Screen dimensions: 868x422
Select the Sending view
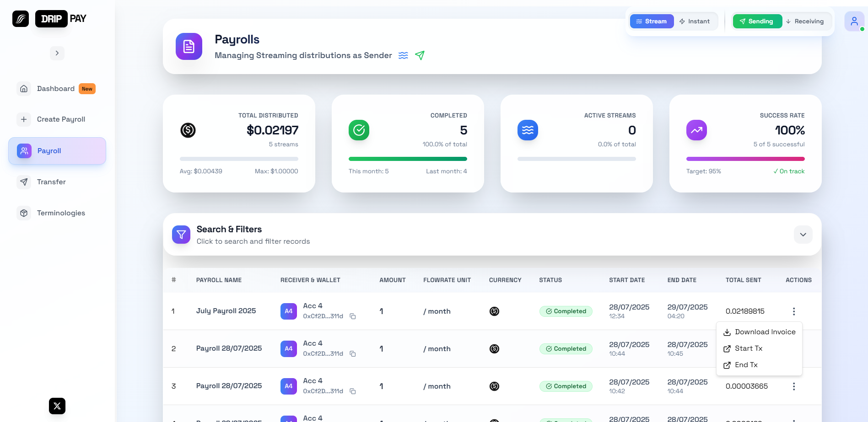point(757,21)
